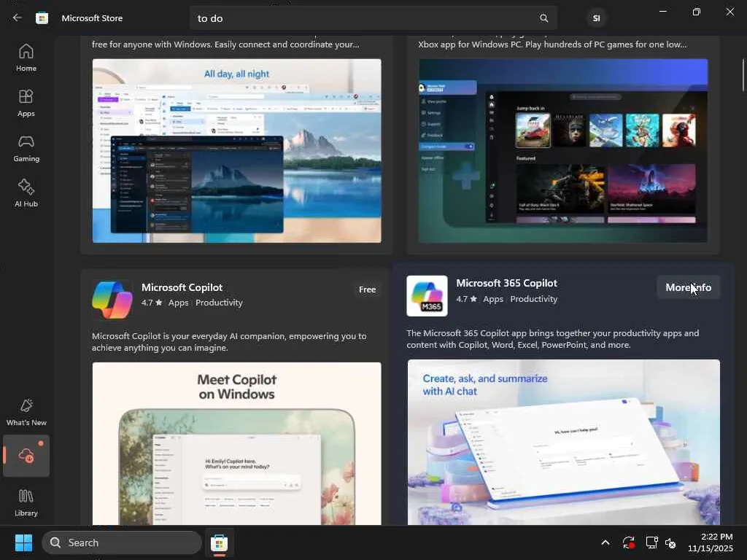This screenshot has height=560, width=747.
Task: Click Microsoft 365 Copilot description text
Action: click(x=553, y=339)
